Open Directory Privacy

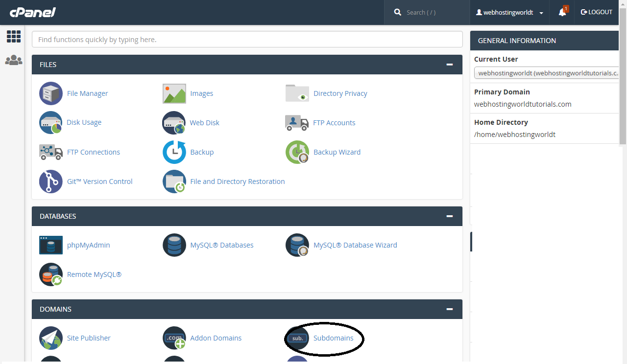(x=340, y=93)
